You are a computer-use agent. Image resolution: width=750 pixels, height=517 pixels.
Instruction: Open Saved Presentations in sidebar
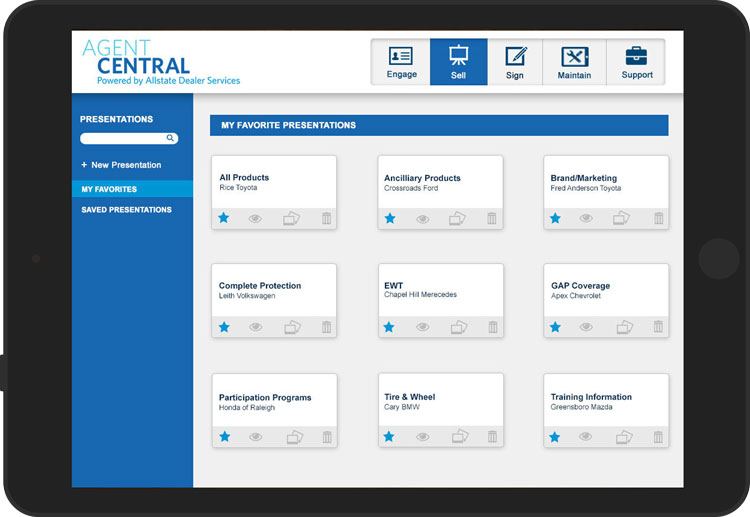point(126,209)
